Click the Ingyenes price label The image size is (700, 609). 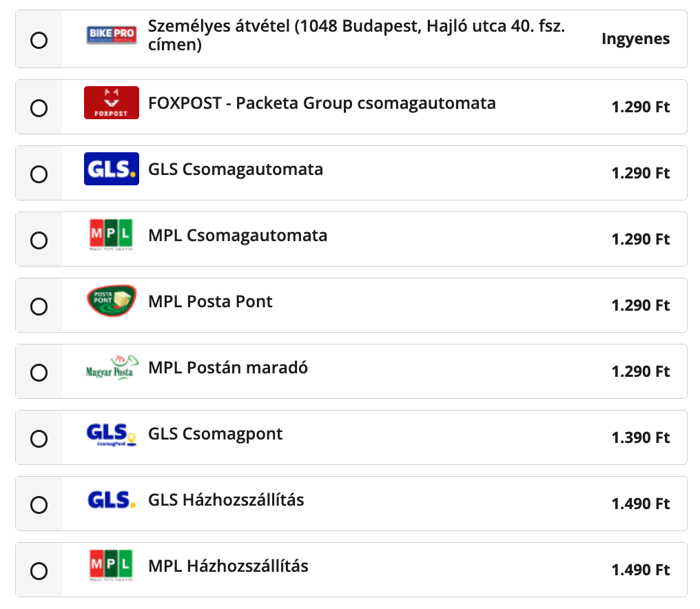click(x=635, y=39)
